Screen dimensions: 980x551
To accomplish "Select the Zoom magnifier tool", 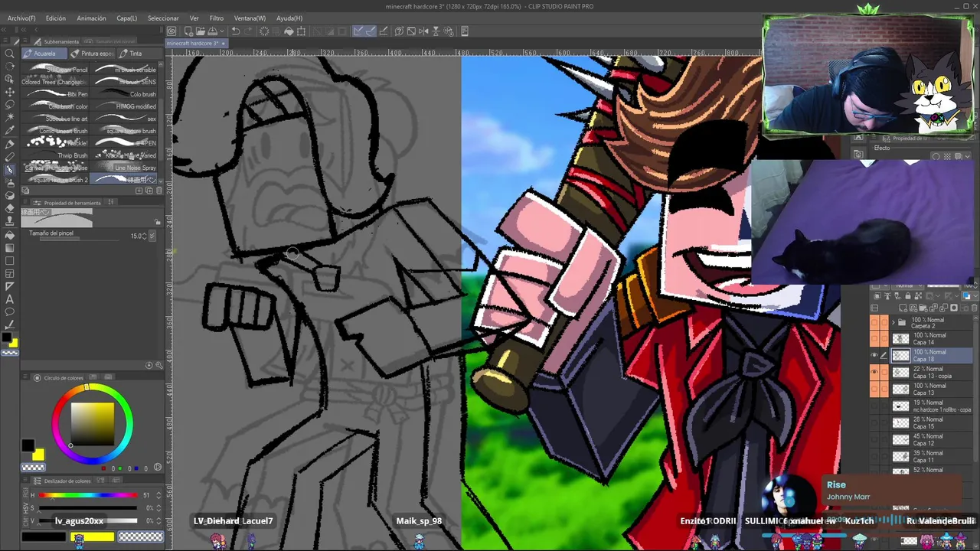I will point(9,54).
